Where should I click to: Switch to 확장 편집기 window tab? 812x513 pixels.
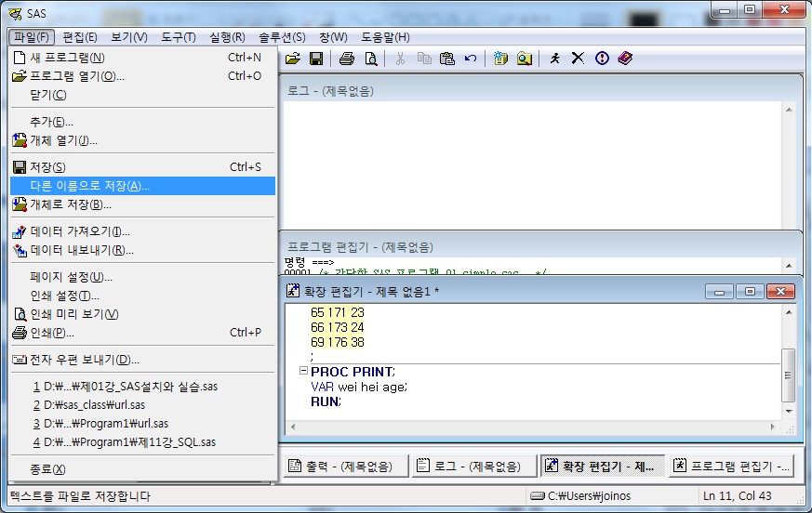tap(603, 467)
